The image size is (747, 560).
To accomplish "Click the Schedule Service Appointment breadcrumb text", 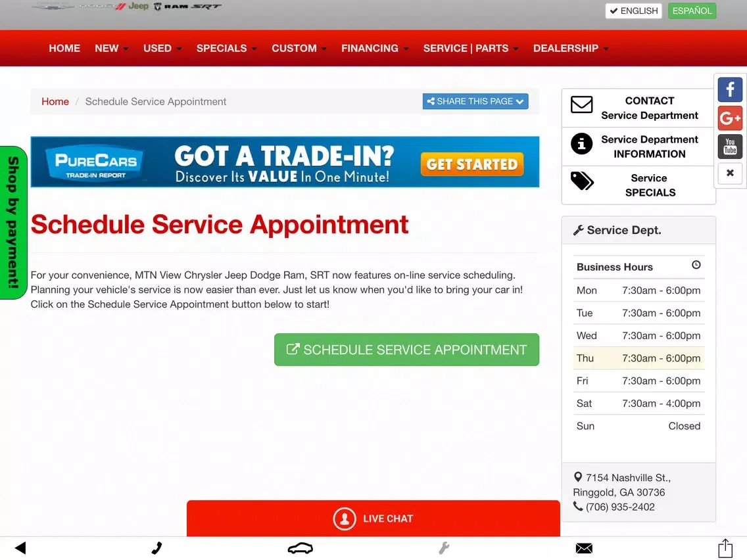I will pyautogui.click(x=156, y=101).
